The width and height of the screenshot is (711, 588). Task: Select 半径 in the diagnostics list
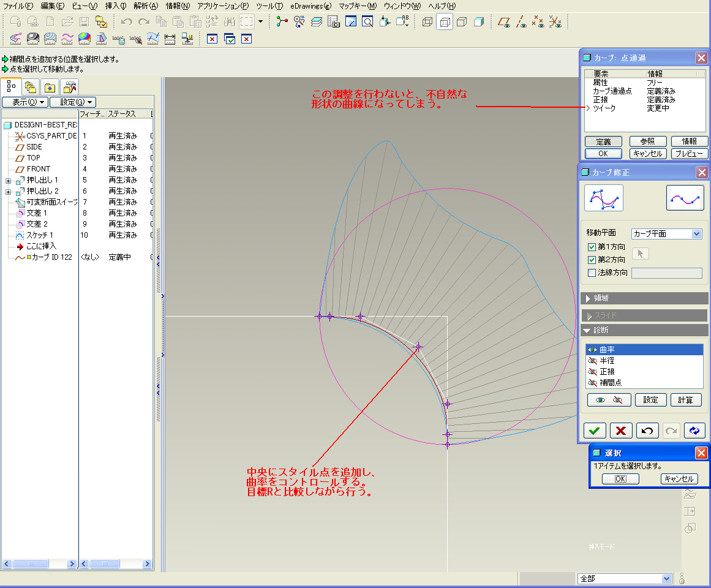coord(607,361)
